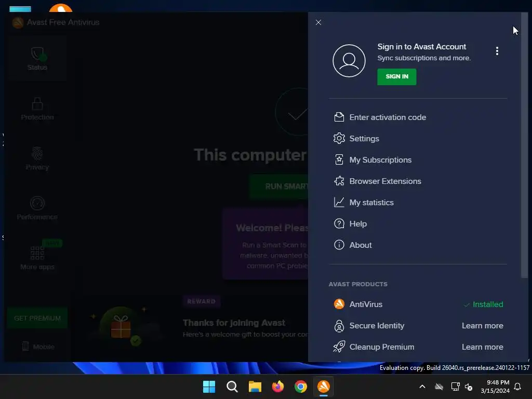This screenshot has width=532, height=399.
Task: Select the AntiVirus product row label
Action: pos(366,304)
